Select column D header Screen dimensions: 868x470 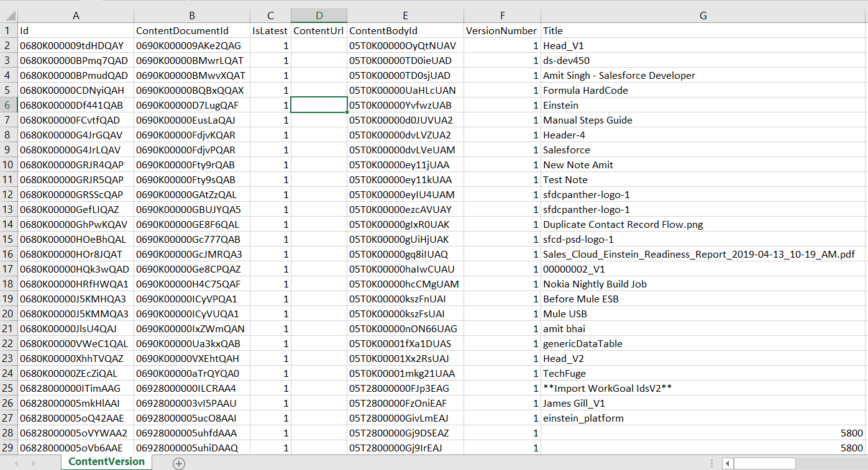(x=319, y=16)
